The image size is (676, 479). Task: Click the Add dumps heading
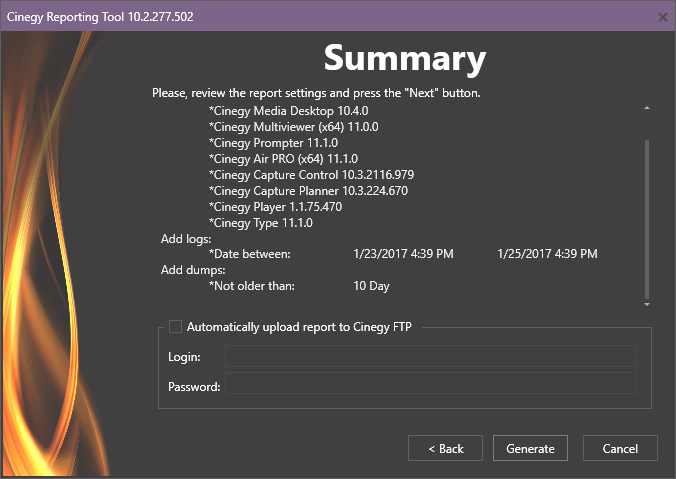tap(193, 270)
